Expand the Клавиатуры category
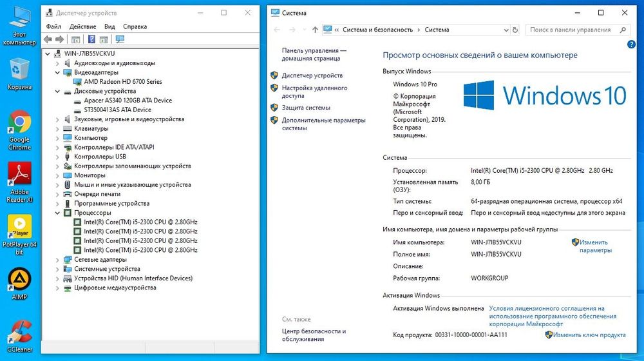Screen dimensions: 644x361 [x=57, y=129]
